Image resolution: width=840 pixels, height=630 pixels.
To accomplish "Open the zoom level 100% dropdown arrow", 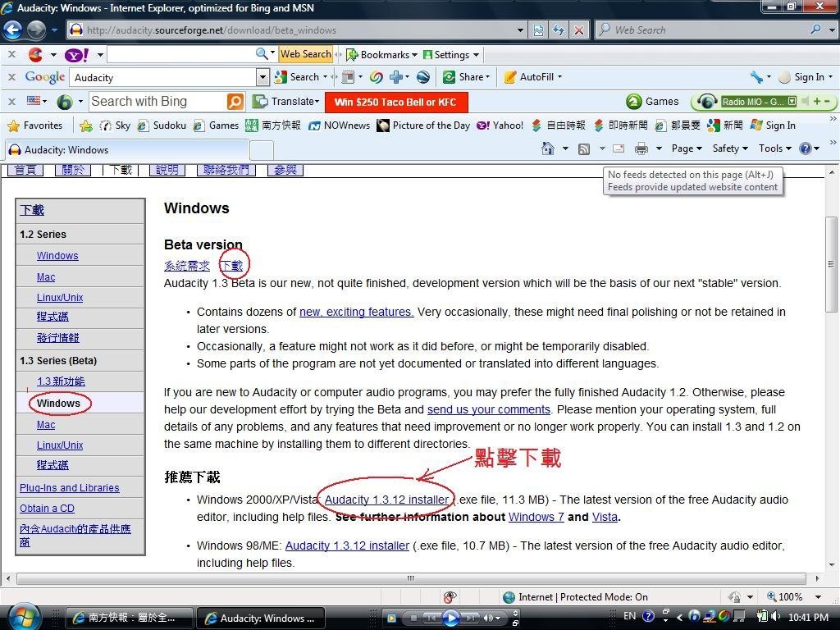I will tap(818, 597).
